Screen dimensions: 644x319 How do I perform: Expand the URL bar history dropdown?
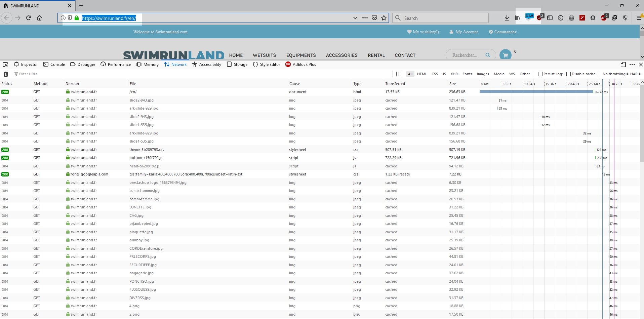(x=355, y=18)
